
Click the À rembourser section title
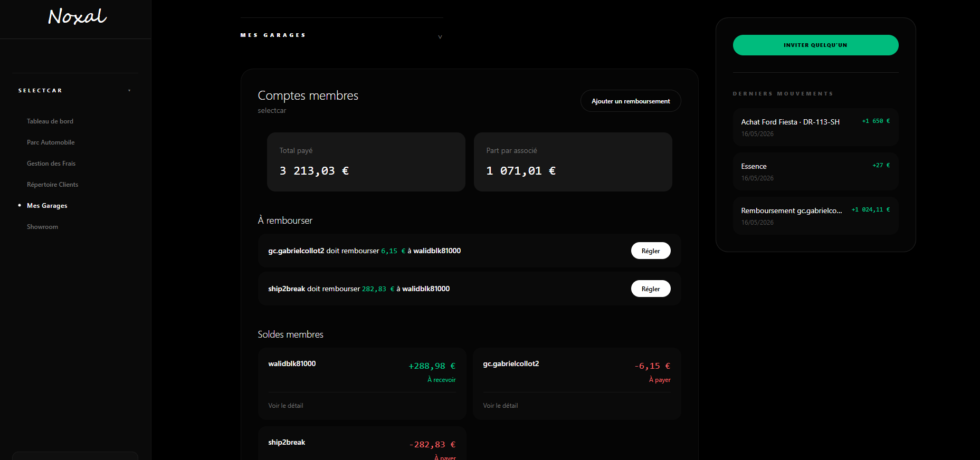[x=285, y=221]
